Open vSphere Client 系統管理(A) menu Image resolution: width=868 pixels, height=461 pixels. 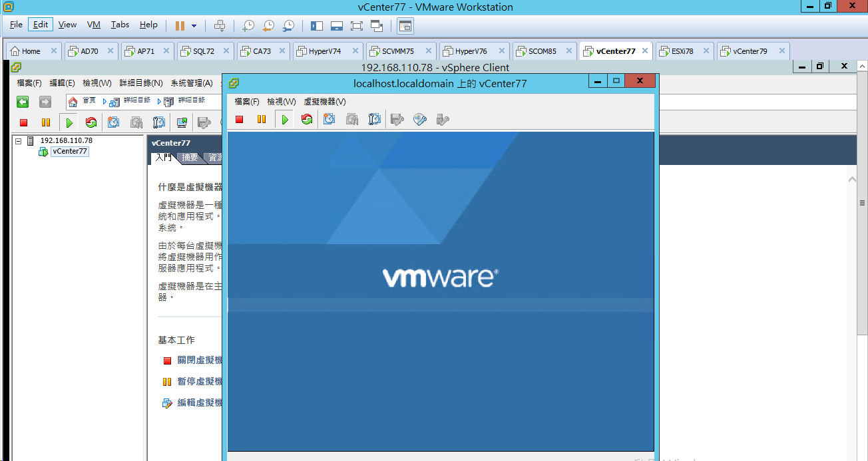click(x=192, y=83)
